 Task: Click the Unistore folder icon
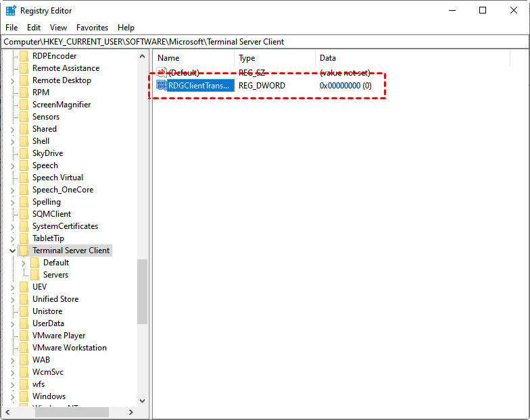(x=24, y=311)
